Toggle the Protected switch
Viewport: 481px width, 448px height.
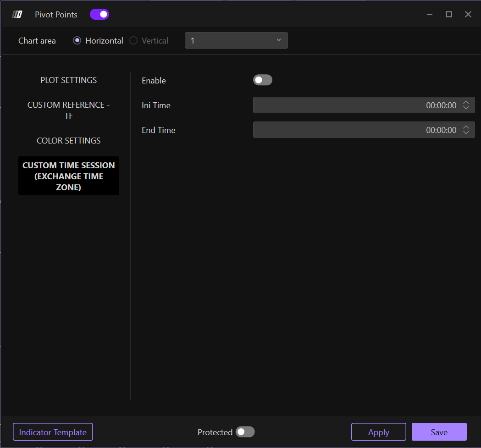pos(245,432)
